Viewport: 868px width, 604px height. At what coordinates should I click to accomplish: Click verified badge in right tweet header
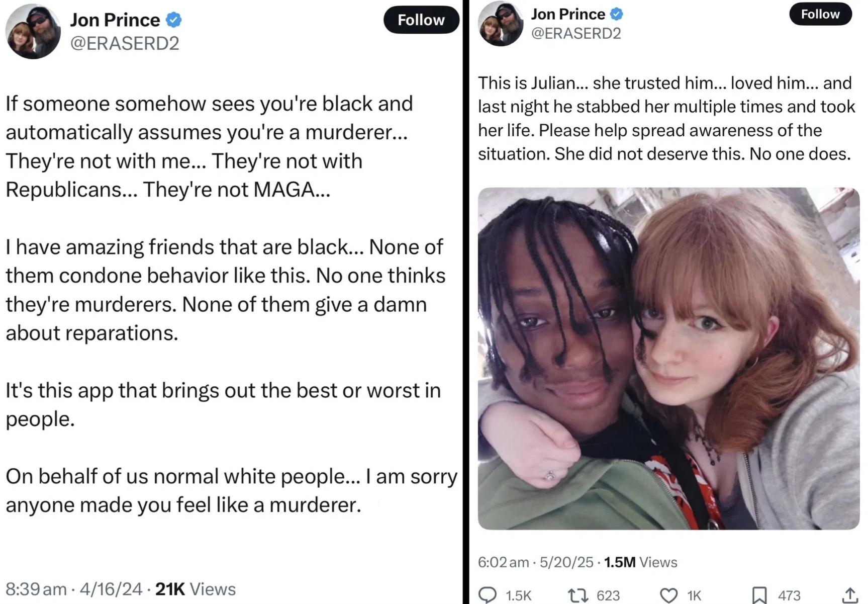click(x=617, y=14)
